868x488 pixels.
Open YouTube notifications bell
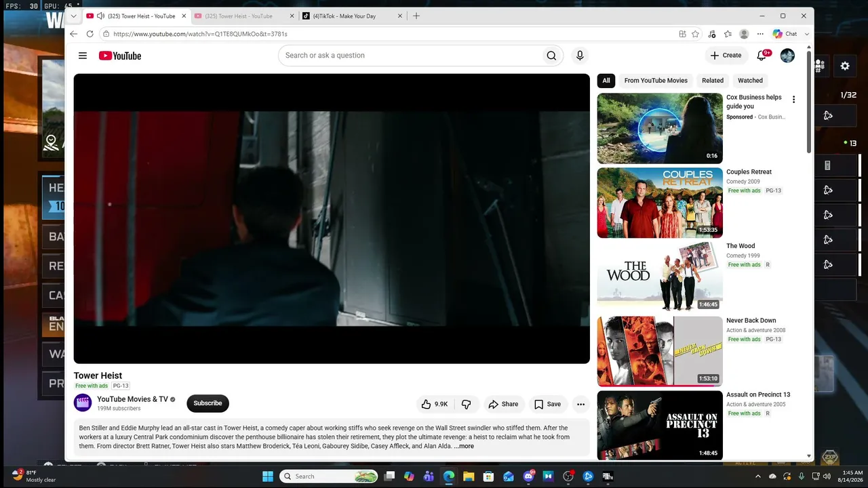click(762, 56)
